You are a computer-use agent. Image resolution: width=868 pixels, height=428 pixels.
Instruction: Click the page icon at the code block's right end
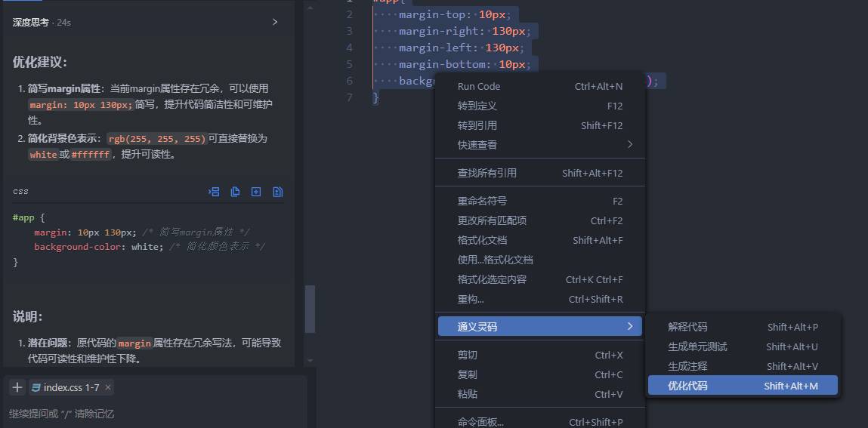point(278,192)
